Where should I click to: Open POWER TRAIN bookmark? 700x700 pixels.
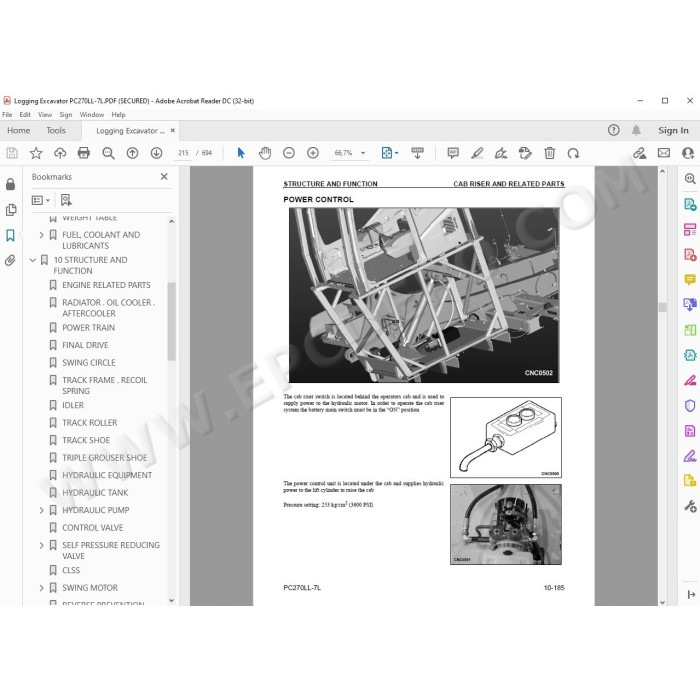[x=88, y=328]
